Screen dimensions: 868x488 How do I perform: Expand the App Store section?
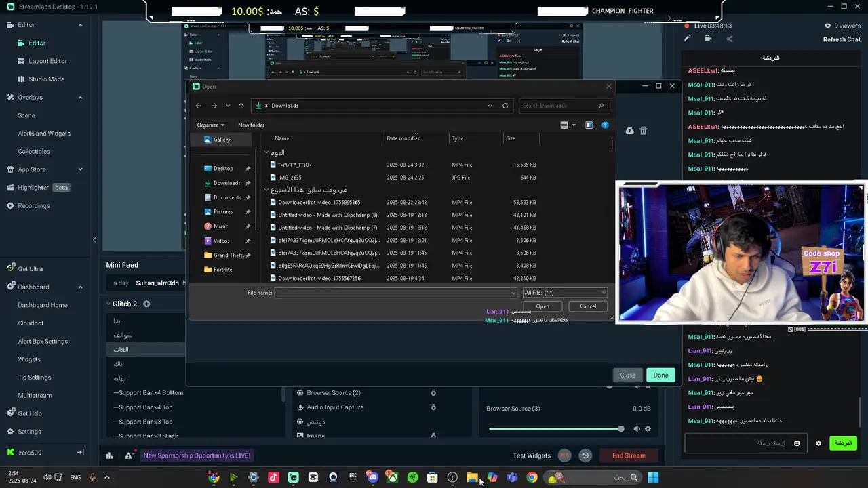pyautogui.click(x=80, y=169)
